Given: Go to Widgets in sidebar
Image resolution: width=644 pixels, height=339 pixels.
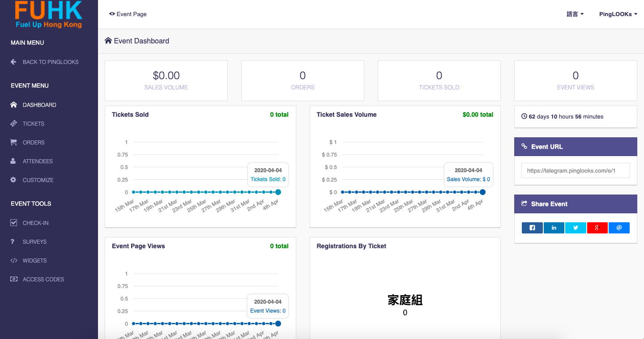Looking at the screenshot, I should pyautogui.click(x=34, y=260).
